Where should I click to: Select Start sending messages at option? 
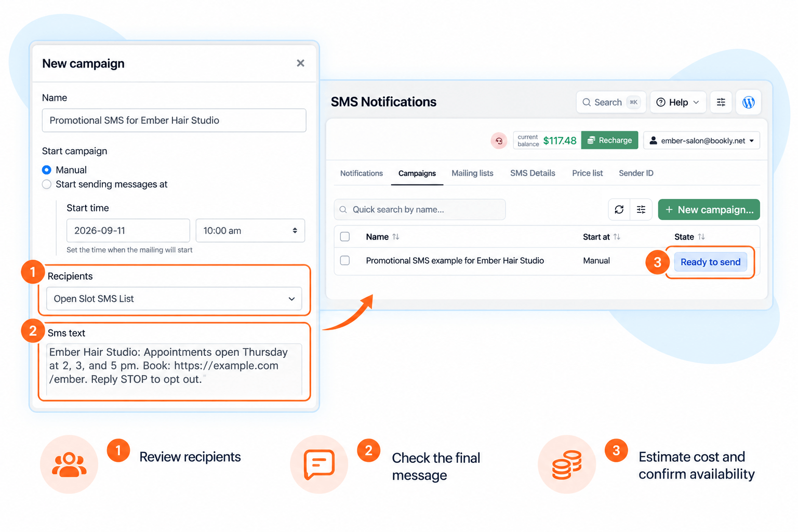(47, 184)
